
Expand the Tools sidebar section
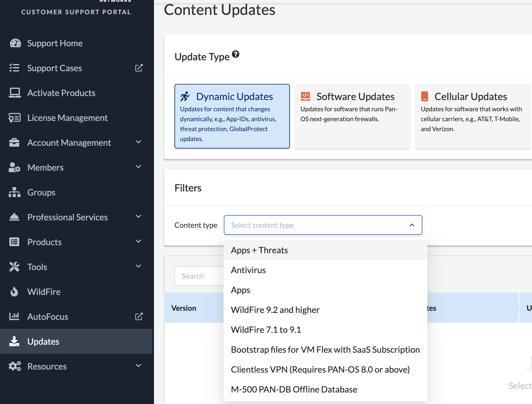tap(138, 266)
